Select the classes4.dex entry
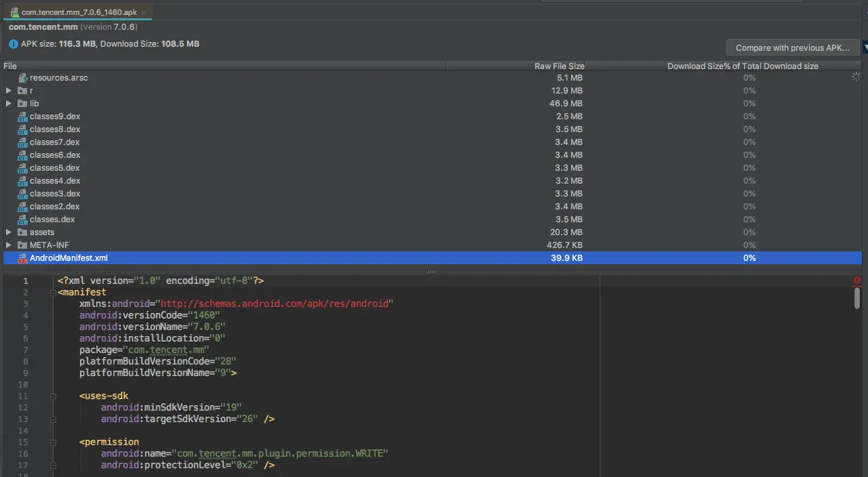 click(x=55, y=181)
